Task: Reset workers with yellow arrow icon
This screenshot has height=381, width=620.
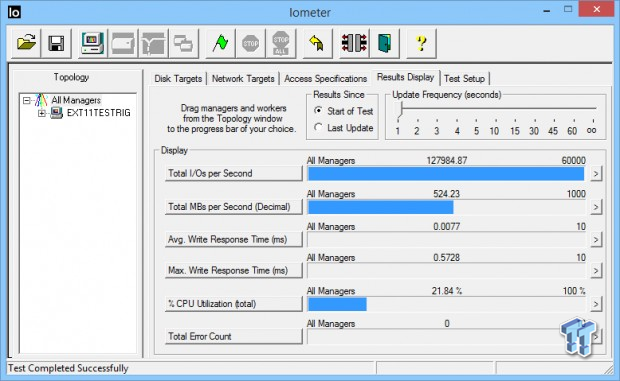Action: pyautogui.click(x=318, y=43)
